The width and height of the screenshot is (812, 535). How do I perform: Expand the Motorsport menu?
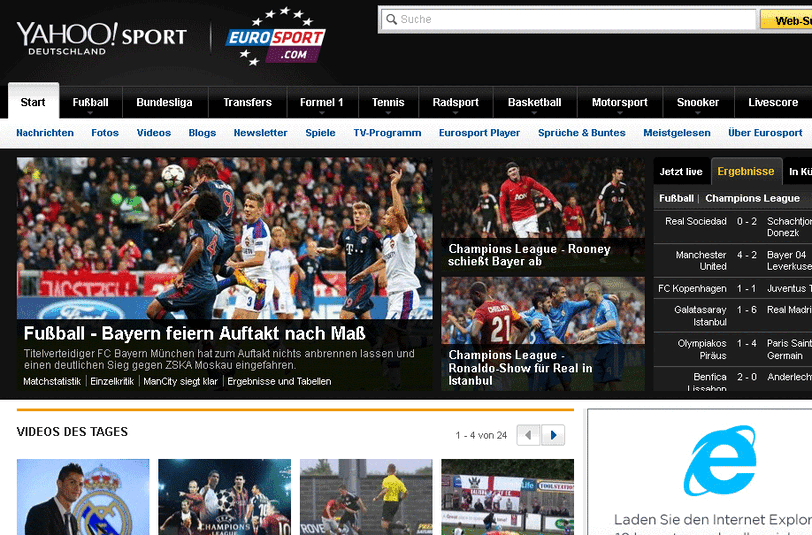pos(619,103)
